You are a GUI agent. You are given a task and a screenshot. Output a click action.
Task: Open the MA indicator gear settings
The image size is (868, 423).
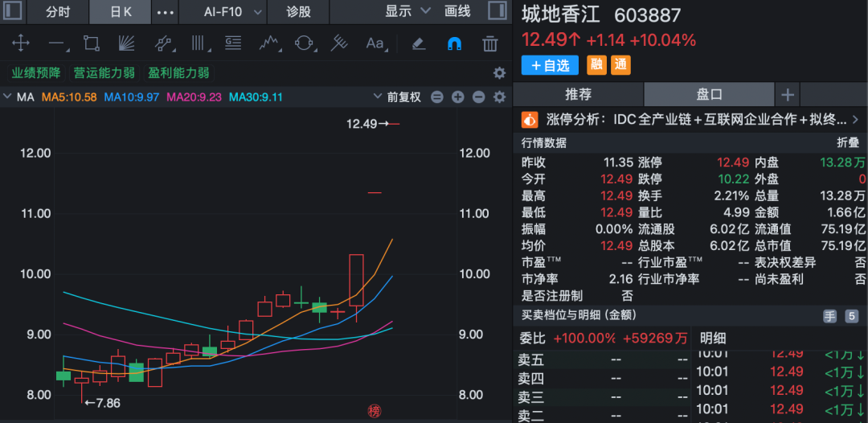click(499, 97)
